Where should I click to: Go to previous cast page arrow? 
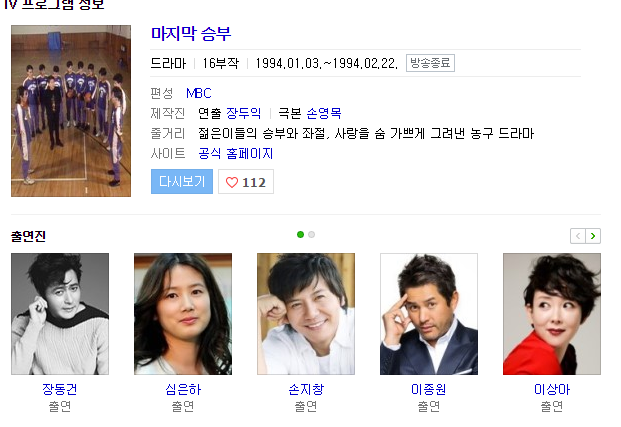[x=578, y=236]
